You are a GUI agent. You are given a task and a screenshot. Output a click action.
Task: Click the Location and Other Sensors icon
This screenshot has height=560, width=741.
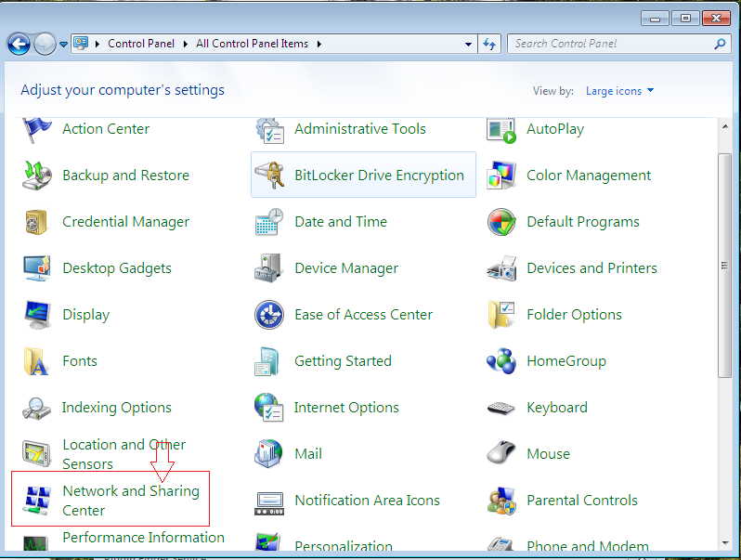pos(36,452)
